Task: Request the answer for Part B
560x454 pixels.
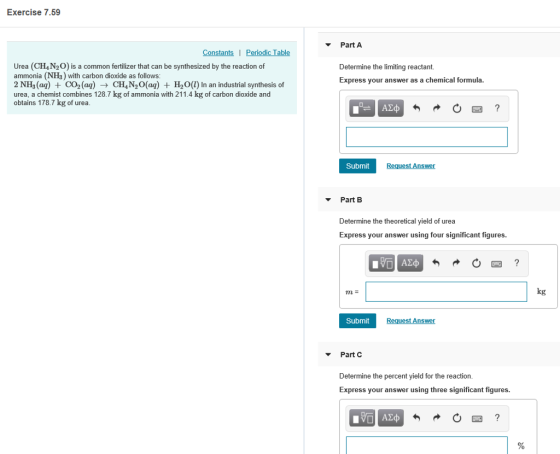Action: [x=411, y=321]
